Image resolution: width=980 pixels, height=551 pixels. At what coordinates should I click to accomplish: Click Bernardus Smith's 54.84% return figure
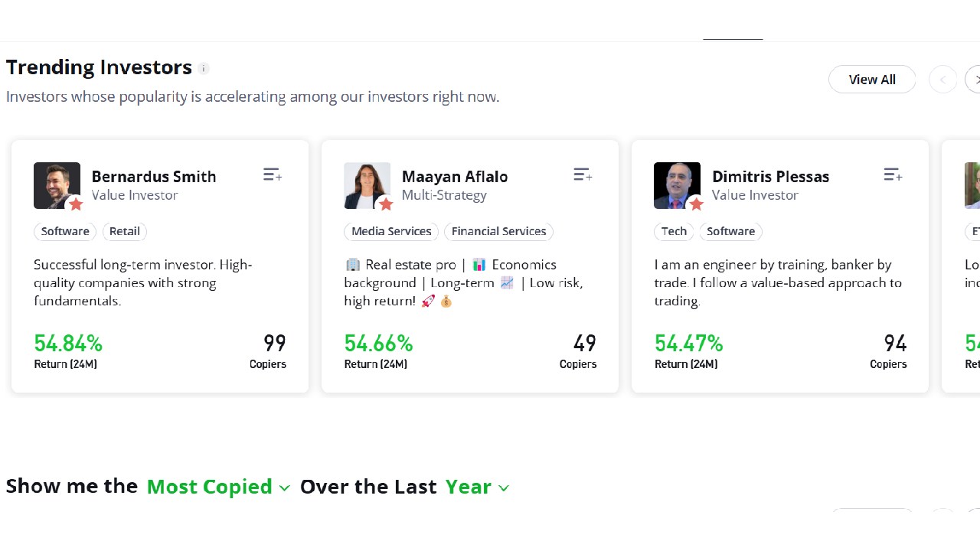point(68,343)
